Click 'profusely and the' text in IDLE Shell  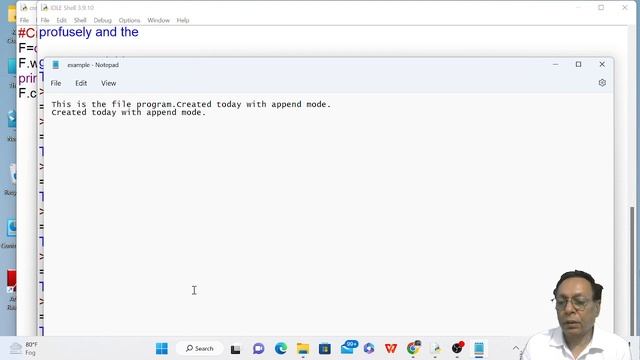89,32
